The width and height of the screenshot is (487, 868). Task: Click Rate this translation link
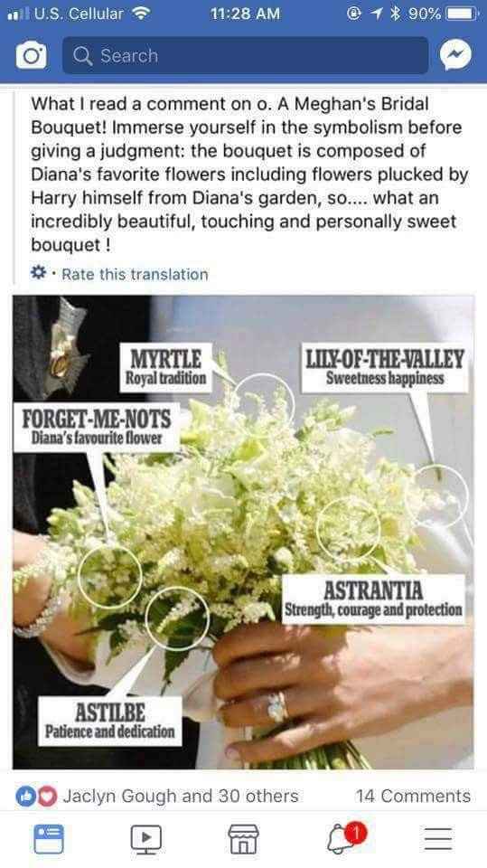coord(135,274)
